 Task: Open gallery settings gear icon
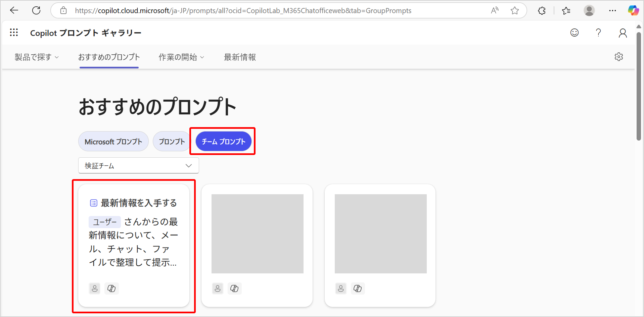(619, 57)
